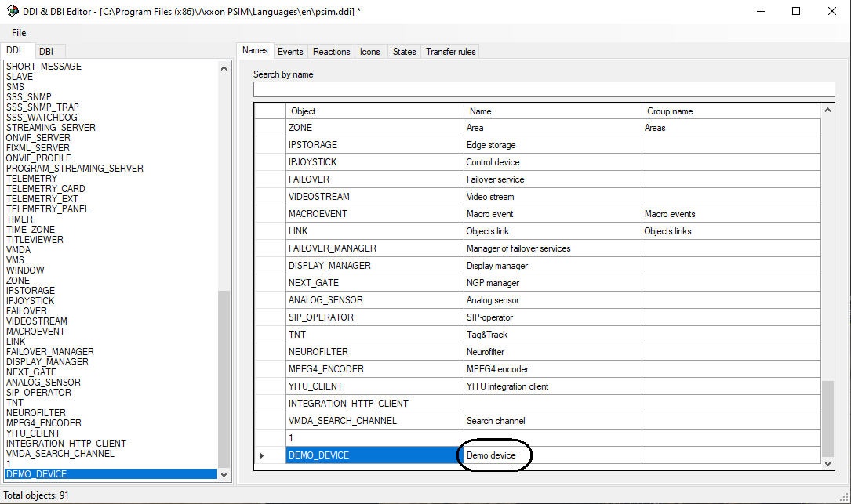Viewport: 851px width, 504px height.
Task: Click the application icon in title bar
Action: tap(13, 11)
